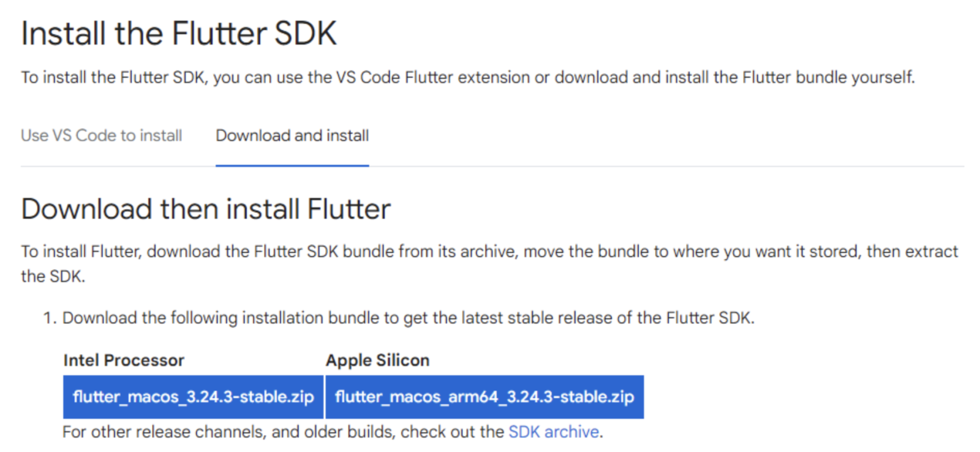Click the trailing 'the SDK.' text line

coord(53,276)
